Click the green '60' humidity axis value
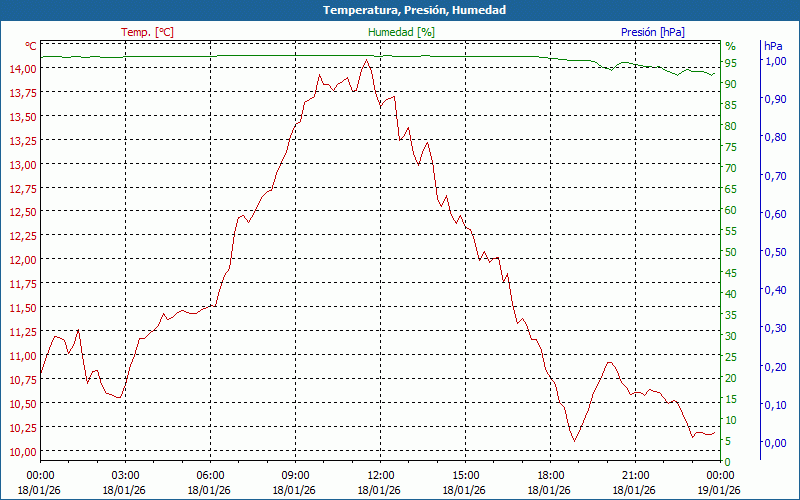 (x=731, y=210)
